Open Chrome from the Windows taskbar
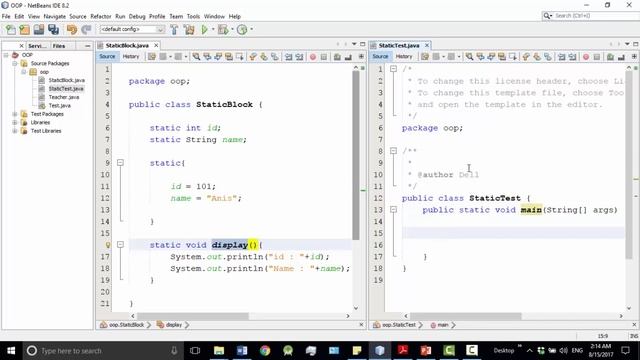The height and width of the screenshot is (360, 640). pos(265,351)
